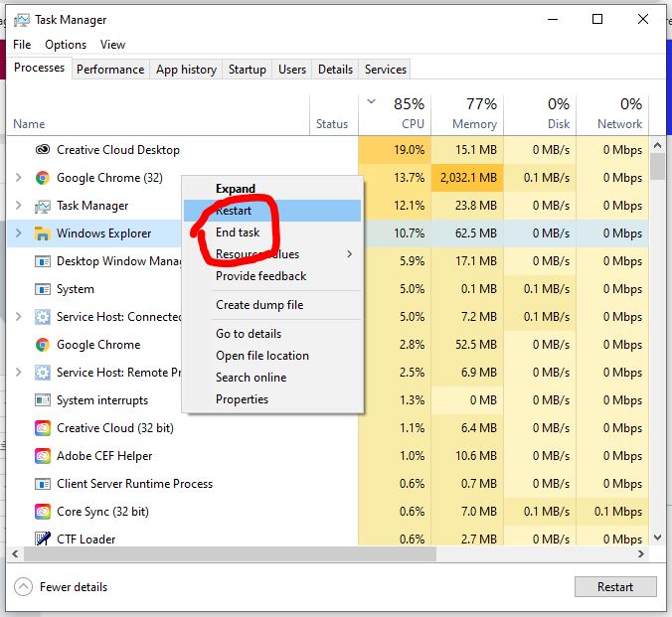Image resolution: width=672 pixels, height=617 pixels.
Task: Click the Service Host: Connected gear icon
Action: [43, 317]
